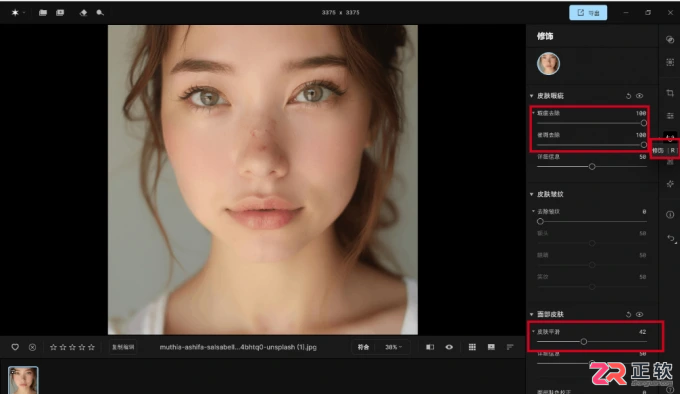The height and width of the screenshot is (394, 680).
Task: Click the first 100 slider handle under 皮肤瑕疵
Action: pyautogui.click(x=644, y=123)
